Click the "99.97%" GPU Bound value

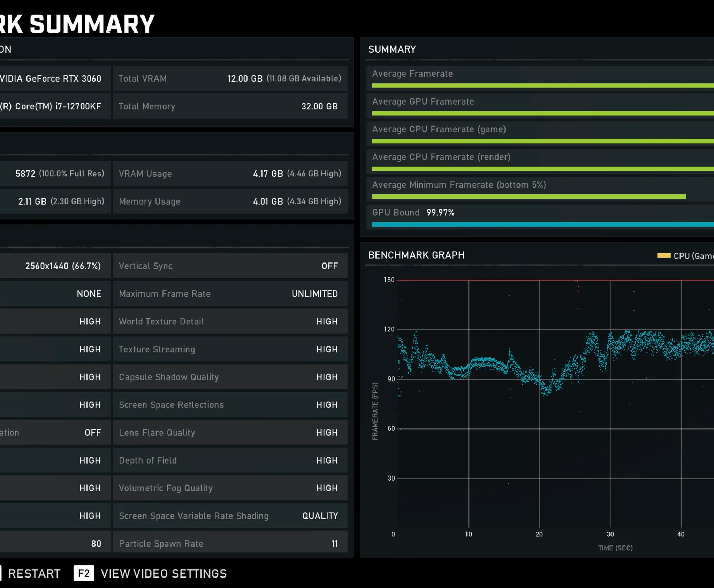(x=440, y=213)
